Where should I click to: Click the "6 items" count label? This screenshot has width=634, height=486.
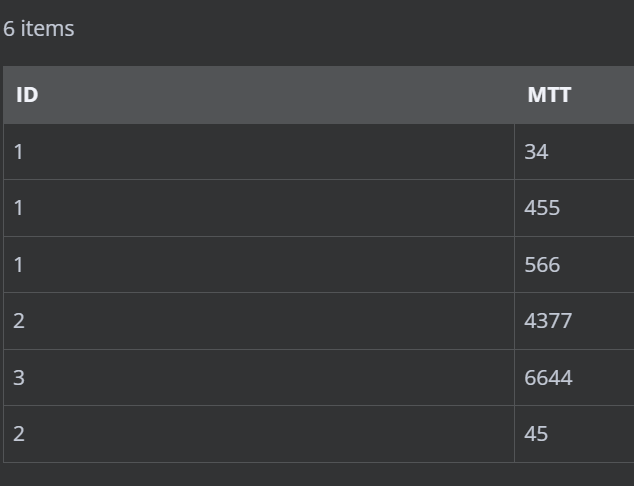pyautogui.click(x=39, y=29)
